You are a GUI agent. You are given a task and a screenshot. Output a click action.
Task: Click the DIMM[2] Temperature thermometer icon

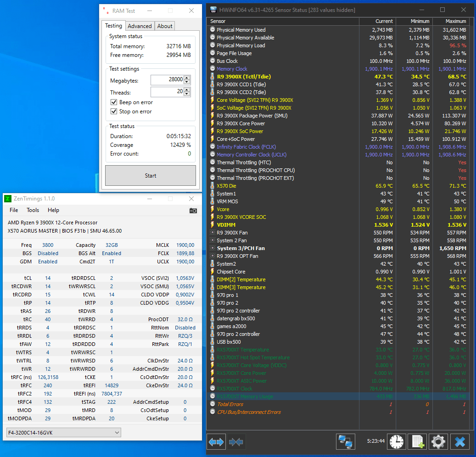click(213, 279)
